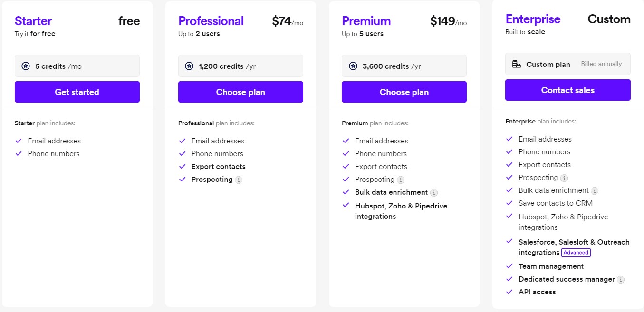Click the Contact sales button

pyautogui.click(x=567, y=90)
